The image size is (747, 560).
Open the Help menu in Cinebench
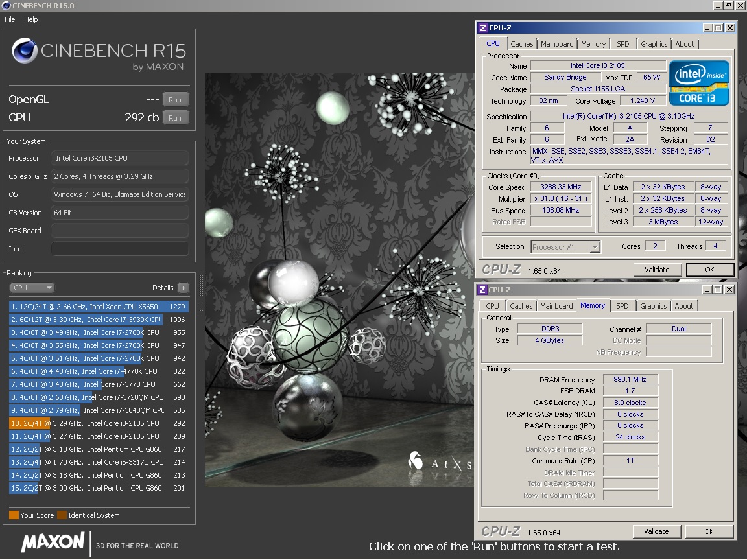tap(31, 19)
